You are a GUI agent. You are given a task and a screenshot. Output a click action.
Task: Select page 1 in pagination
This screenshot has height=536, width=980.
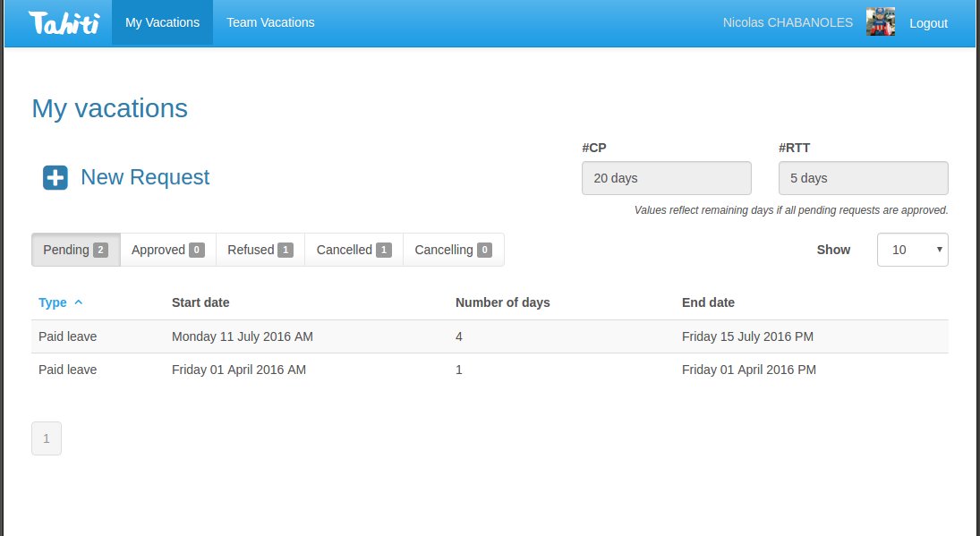tap(47, 438)
